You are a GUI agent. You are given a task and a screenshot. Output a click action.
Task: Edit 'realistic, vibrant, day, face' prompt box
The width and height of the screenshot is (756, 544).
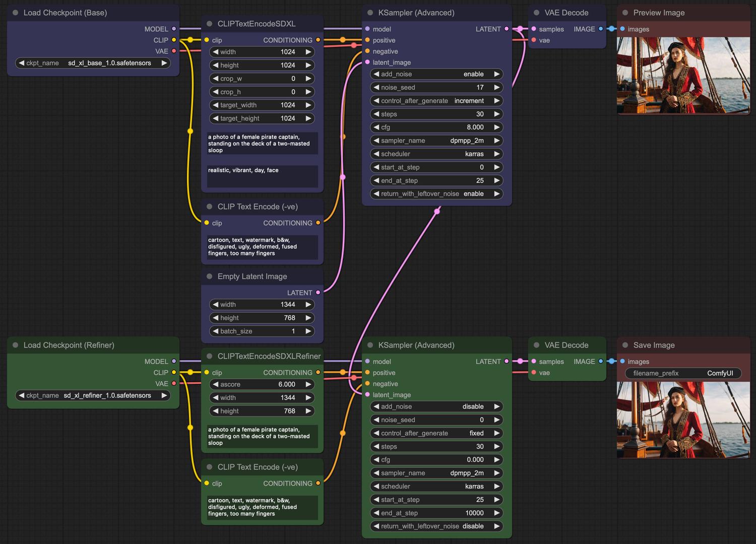262,176
